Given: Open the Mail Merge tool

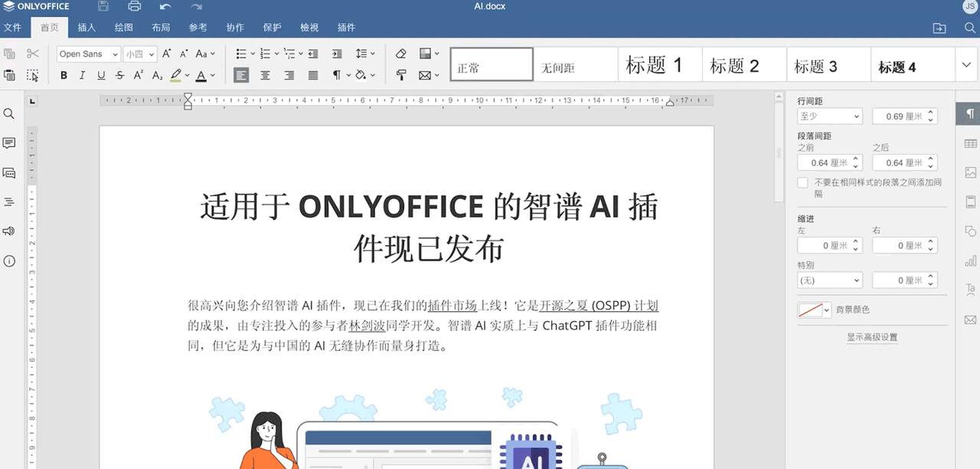Looking at the screenshot, I should point(426,75).
